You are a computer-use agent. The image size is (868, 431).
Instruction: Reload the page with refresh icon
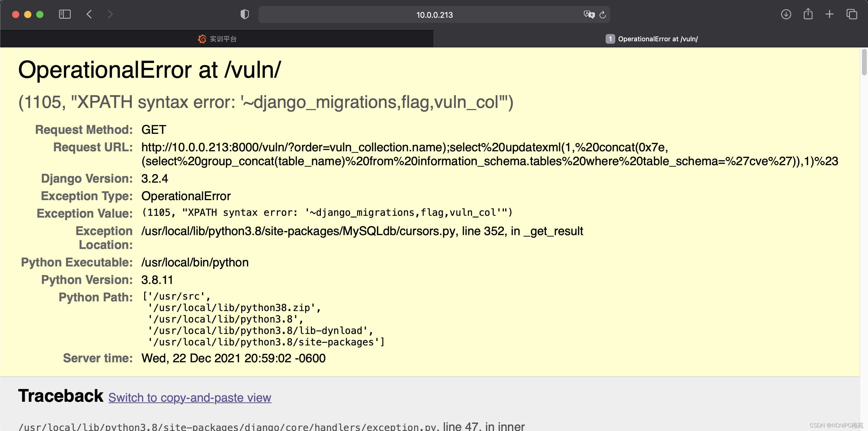tap(603, 14)
